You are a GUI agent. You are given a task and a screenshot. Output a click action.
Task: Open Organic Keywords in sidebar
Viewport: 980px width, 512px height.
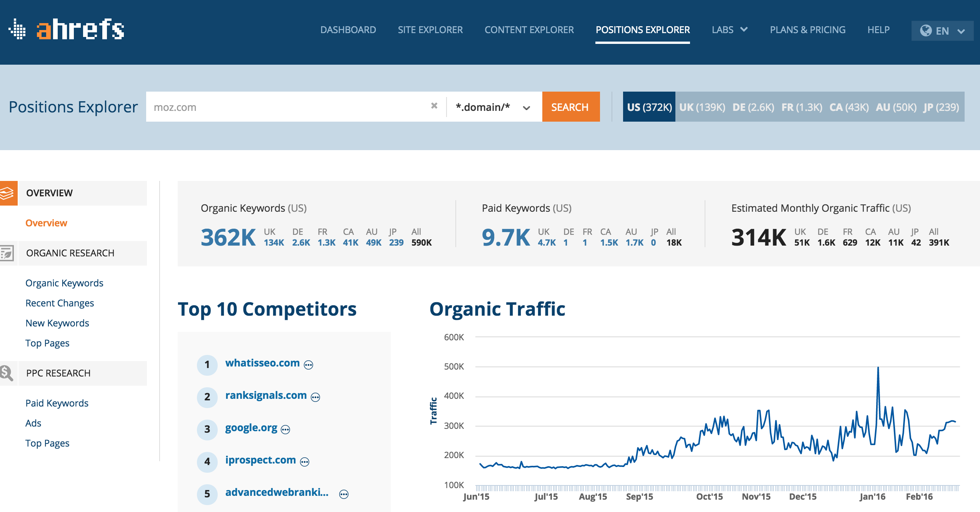pos(64,283)
